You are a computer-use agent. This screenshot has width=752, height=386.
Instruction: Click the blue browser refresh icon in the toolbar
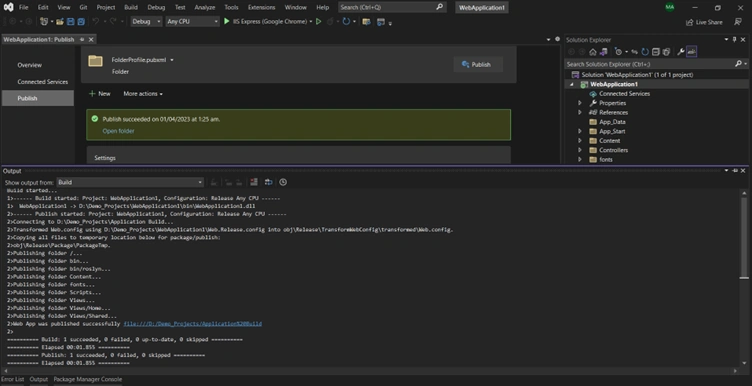[346, 22]
